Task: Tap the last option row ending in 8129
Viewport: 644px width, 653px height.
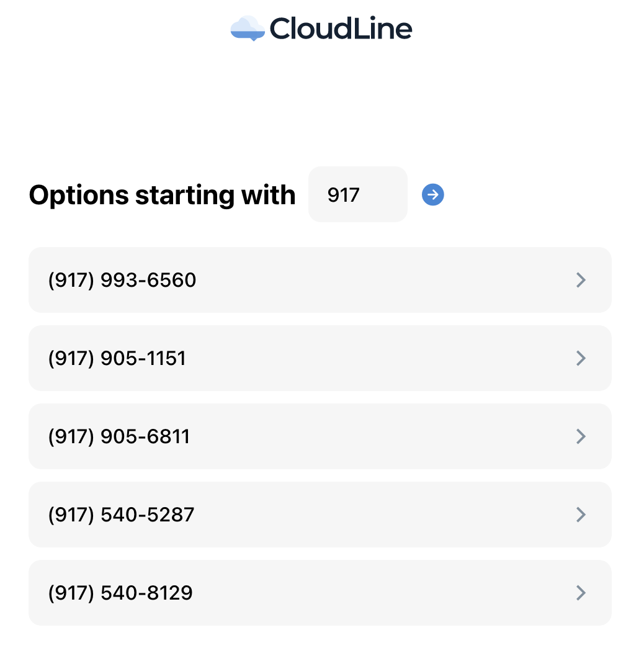Action: [x=320, y=593]
